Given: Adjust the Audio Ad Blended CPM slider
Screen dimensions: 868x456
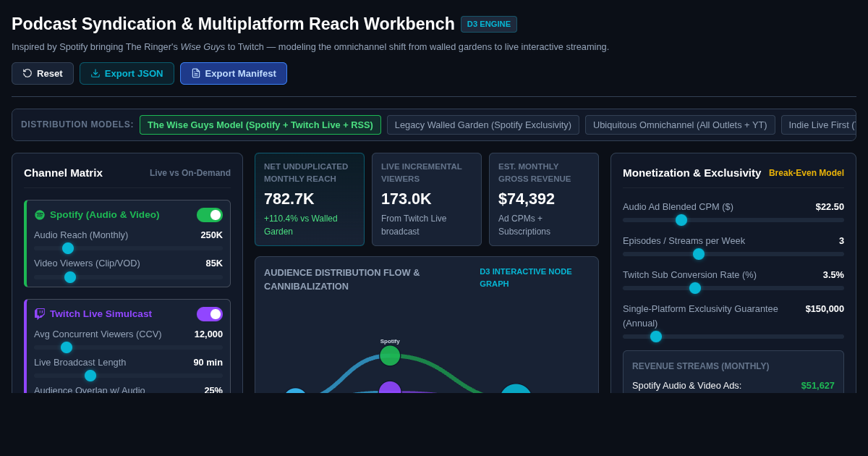Looking at the screenshot, I should point(733,220).
